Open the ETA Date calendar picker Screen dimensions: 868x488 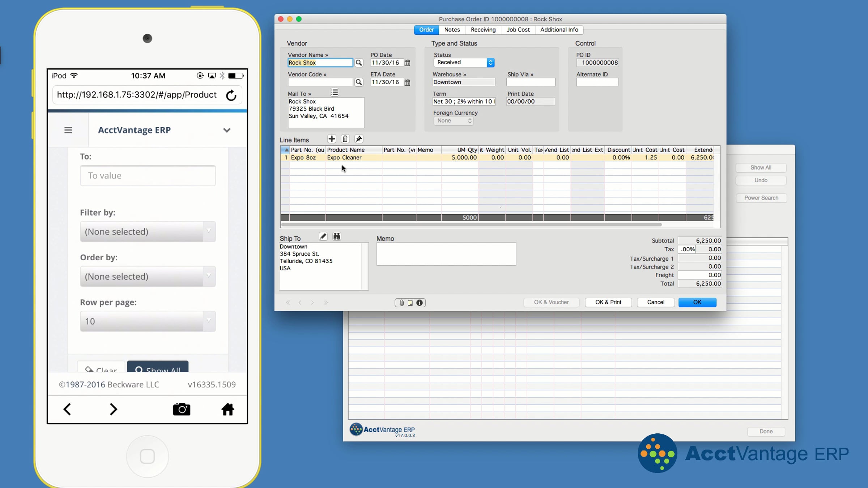coord(407,82)
